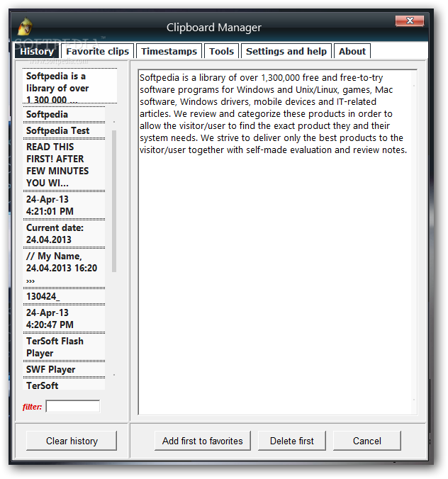Click inside the clip preview text area

[277, 242]
